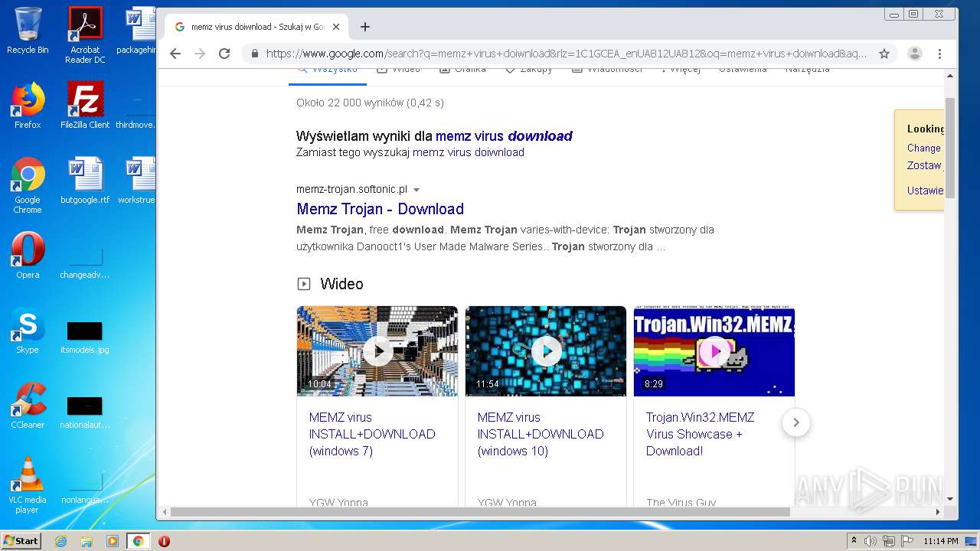Bookmark this page with the star icon
The width and height of the screenshot is (980, 551).
coord(884,54)
